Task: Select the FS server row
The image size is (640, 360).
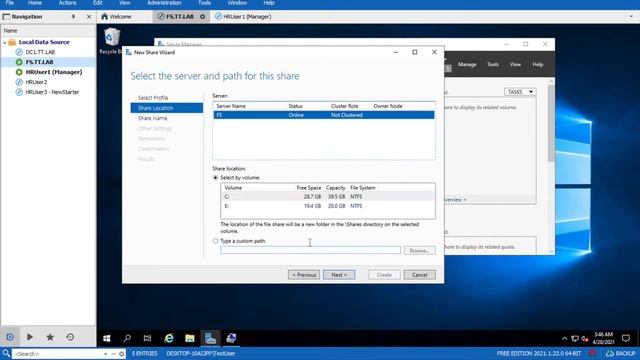Action: pos(324,115)
